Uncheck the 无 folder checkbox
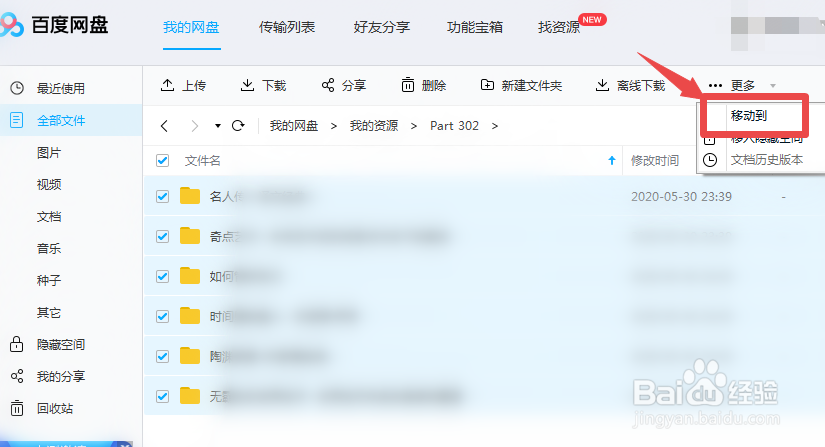 click(x=163, y=397)
